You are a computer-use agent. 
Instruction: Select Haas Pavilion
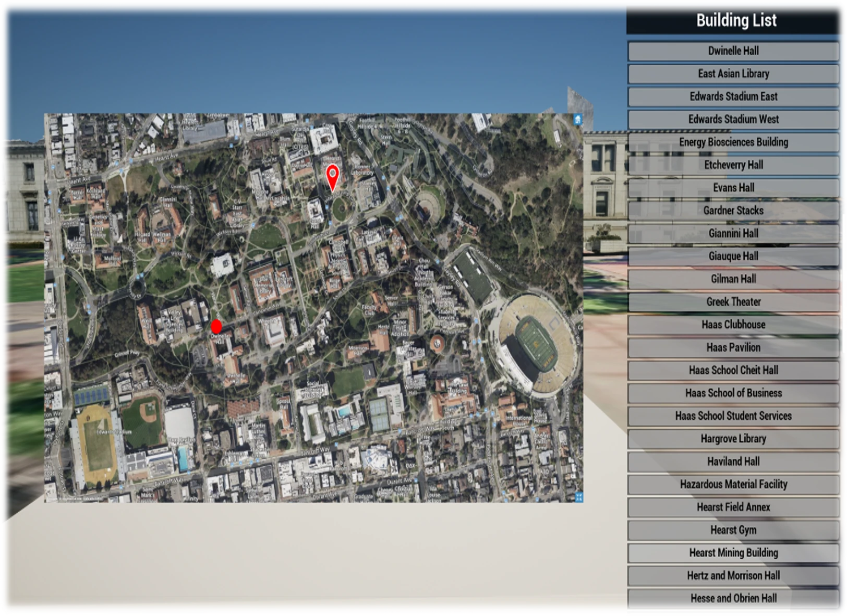[x=733, y=347]
